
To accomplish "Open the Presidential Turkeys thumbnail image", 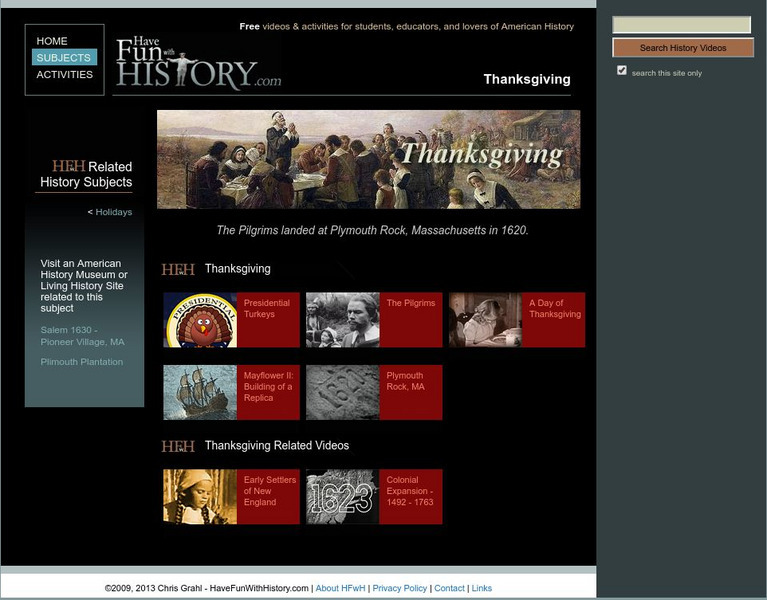I will click(200, 320).
